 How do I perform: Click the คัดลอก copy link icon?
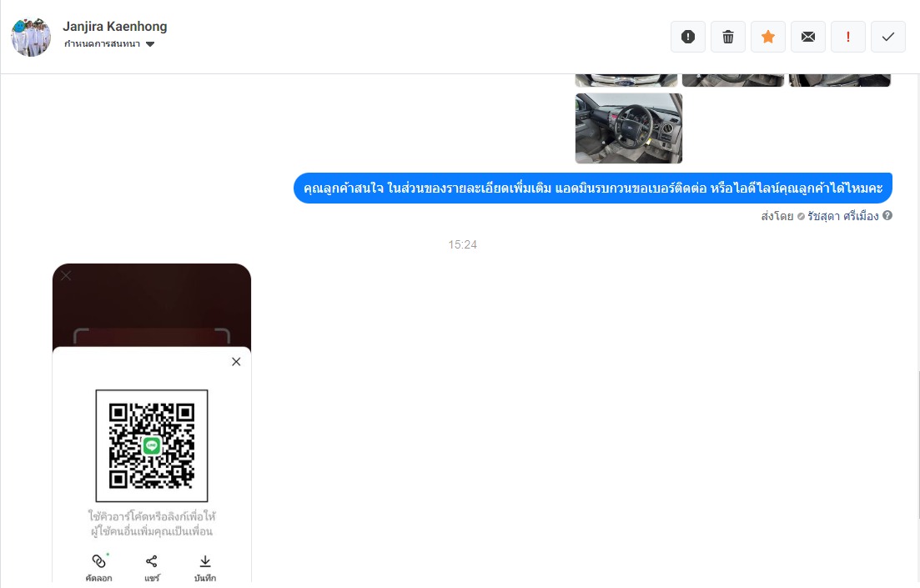point(98,561)
